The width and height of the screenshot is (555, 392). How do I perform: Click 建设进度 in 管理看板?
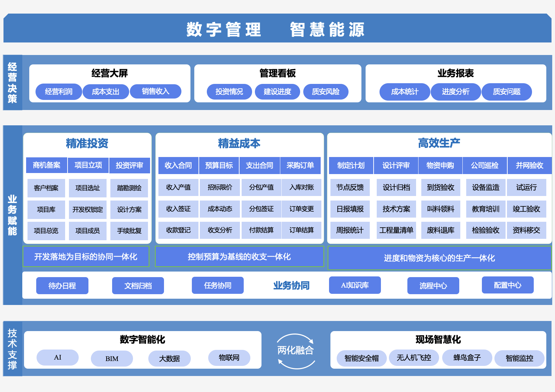click(x=277, y=92)
